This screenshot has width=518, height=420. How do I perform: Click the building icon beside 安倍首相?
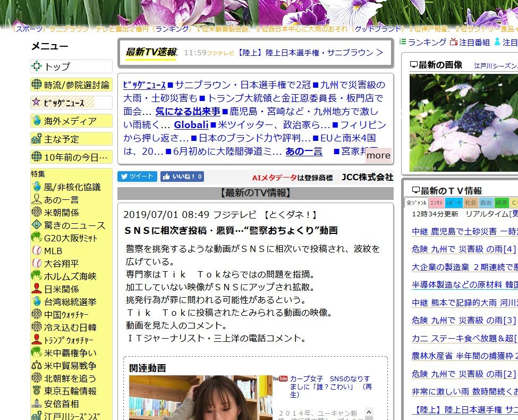36,404
